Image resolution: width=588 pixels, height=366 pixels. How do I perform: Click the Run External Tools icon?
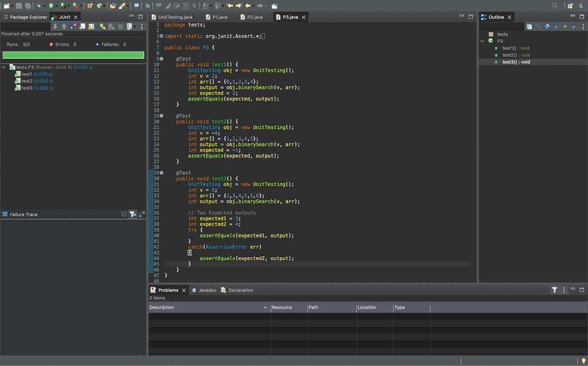tap(76, 6)
